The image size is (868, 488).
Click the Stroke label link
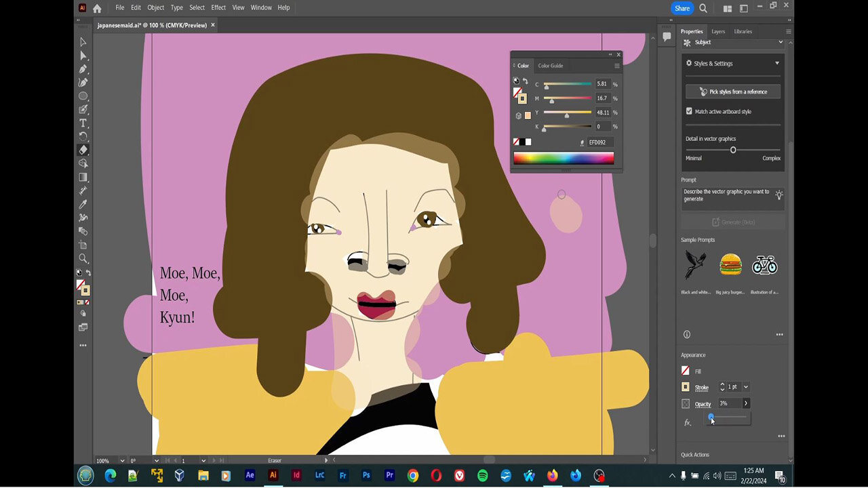701,388
